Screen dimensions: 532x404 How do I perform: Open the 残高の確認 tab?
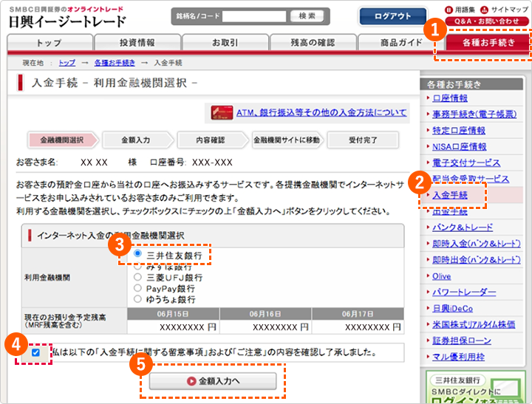[313, 42]
